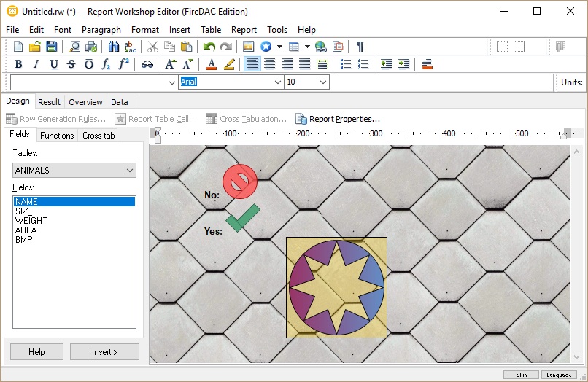Image resolution: width=588 pixels, height=382 pixels.
Task: Click the text highlight color pencil icon
Action: click(x=229, y=64)
